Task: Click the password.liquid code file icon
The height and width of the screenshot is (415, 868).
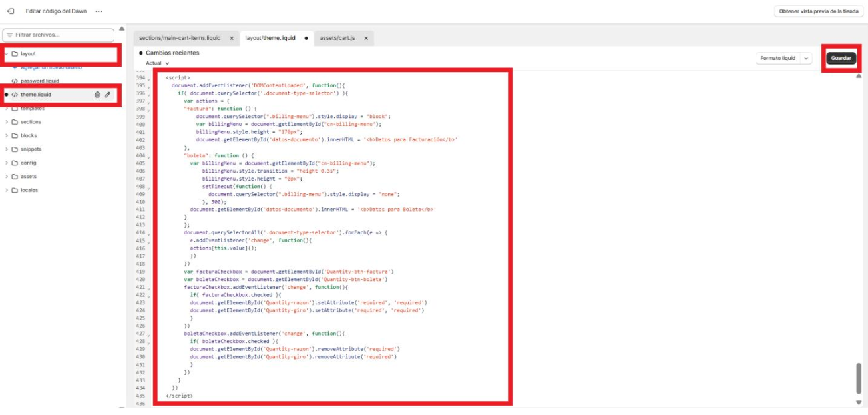Action: (x=15, y=81)
